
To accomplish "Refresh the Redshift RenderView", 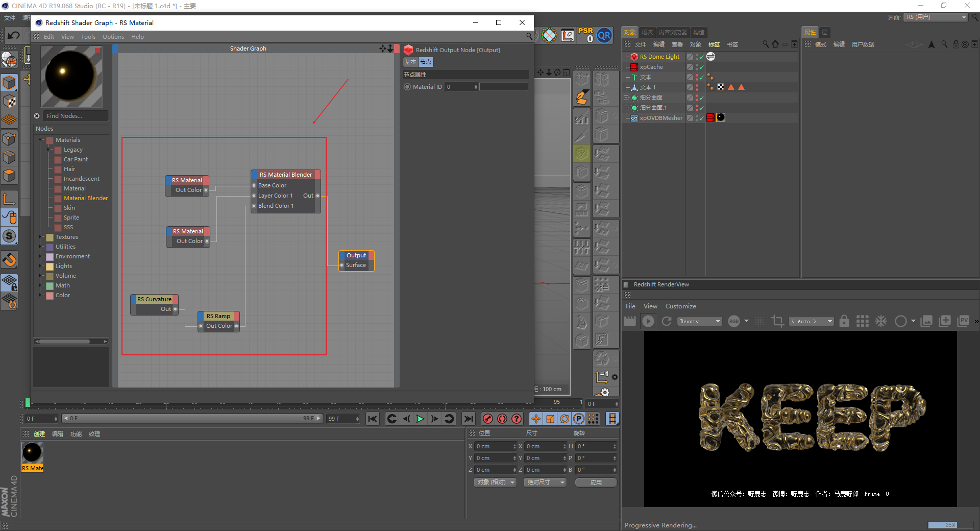I will coord(667,321).
